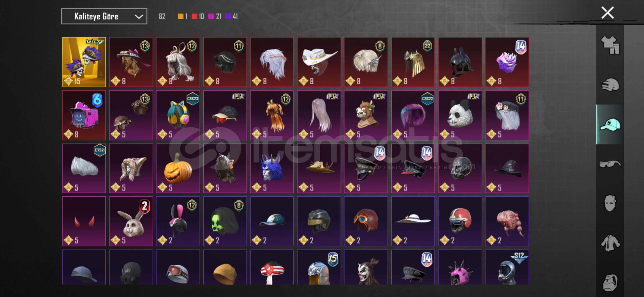Viewport: 644px width, 297px height.
Task: Pick the black witch hat item
Action: point(507,168)
